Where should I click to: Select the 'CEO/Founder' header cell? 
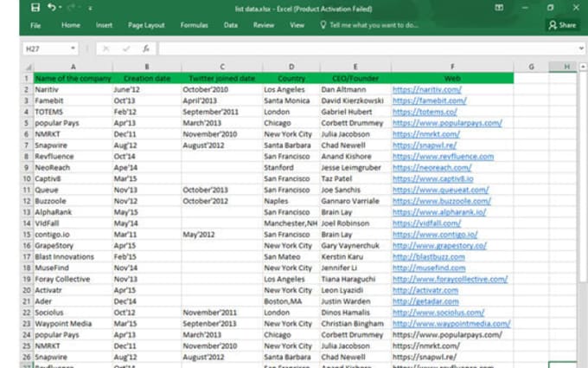[x=355, y=79]
